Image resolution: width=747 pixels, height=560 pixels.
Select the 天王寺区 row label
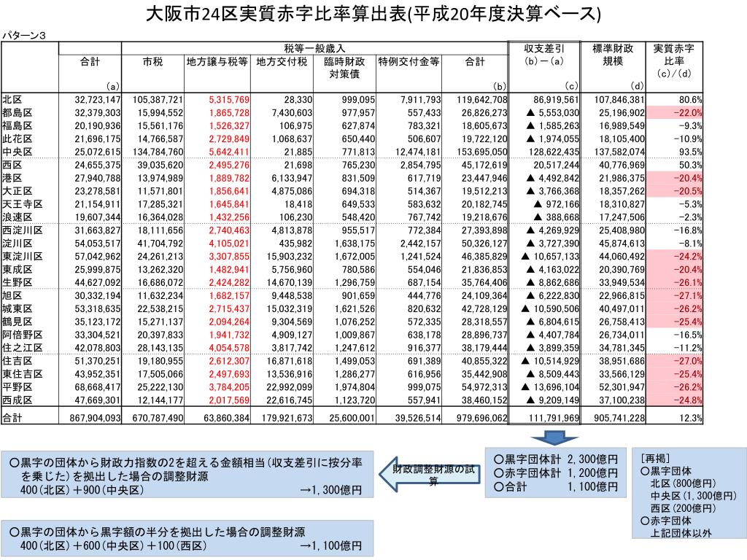(23, 204)
